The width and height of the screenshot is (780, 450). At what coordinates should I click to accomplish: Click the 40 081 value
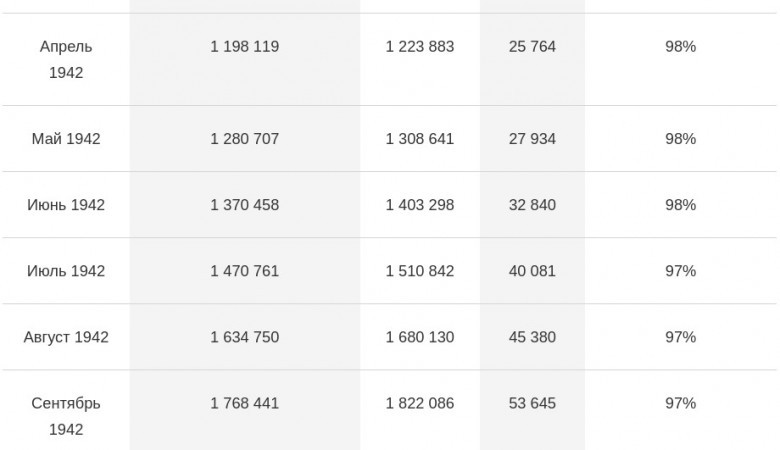(532, 271)
